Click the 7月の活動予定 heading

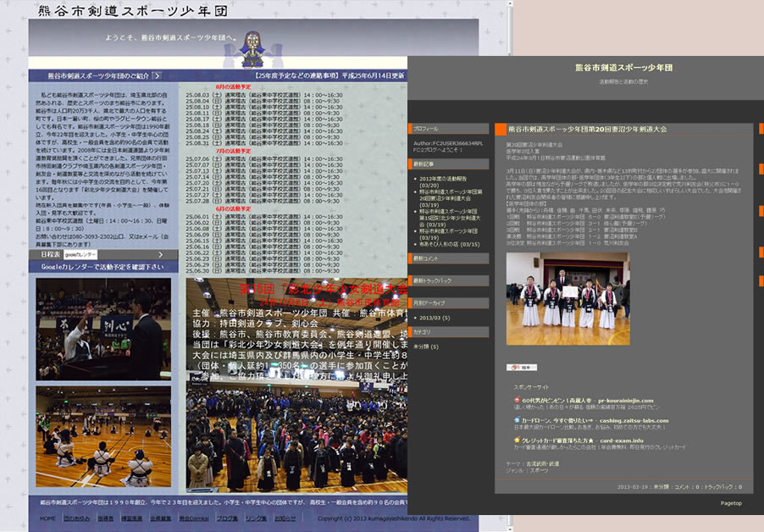(x=234, y=152)
